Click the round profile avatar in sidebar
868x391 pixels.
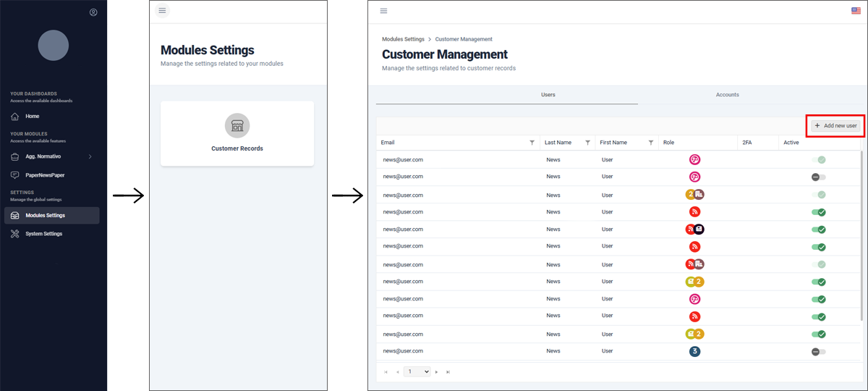pos(54,45)
